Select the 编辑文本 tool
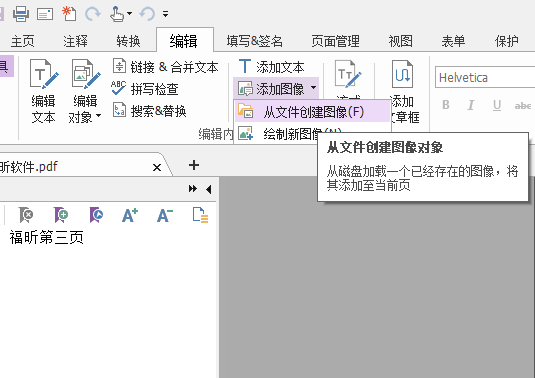 tap(44, 91)
